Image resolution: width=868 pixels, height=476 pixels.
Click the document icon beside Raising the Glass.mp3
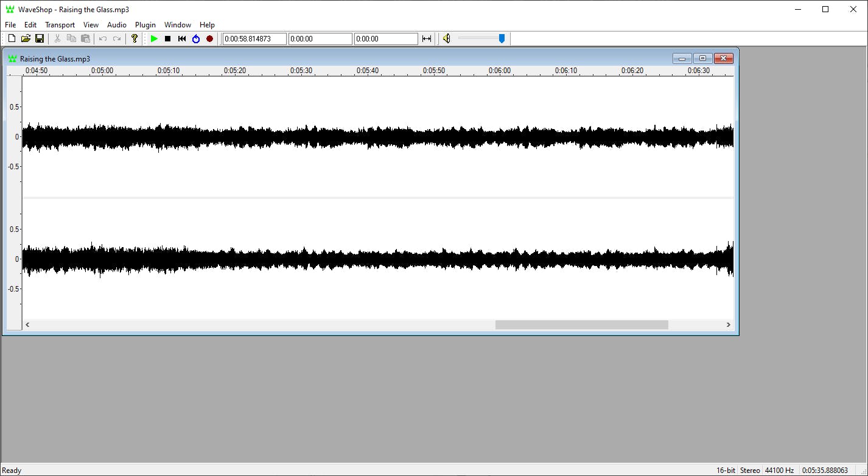12,59
